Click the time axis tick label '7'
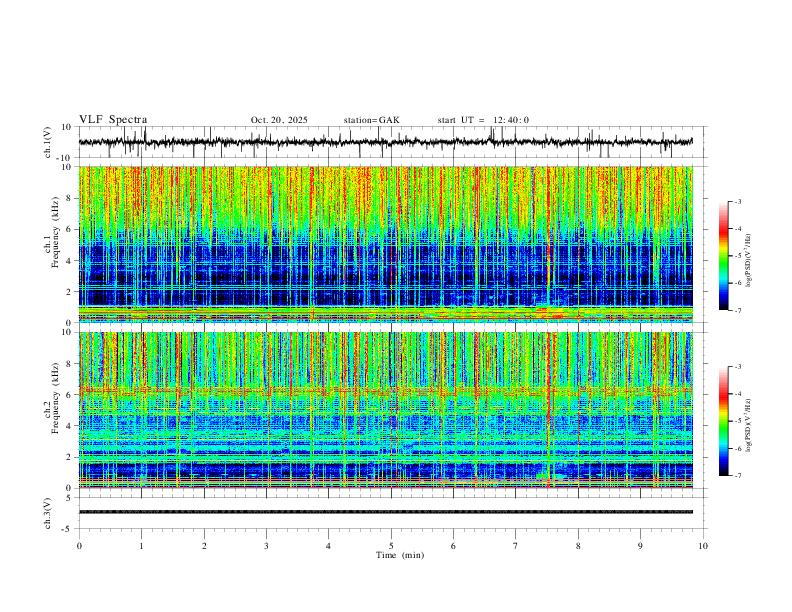Viewport: 792px width, 612px height. [516, 546]
